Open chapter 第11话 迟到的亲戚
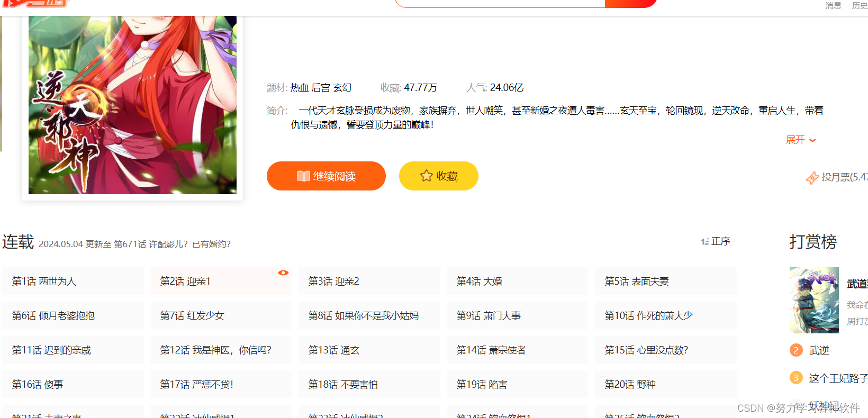868x418 pixels. pyautogui.click(x=73, y=350)
